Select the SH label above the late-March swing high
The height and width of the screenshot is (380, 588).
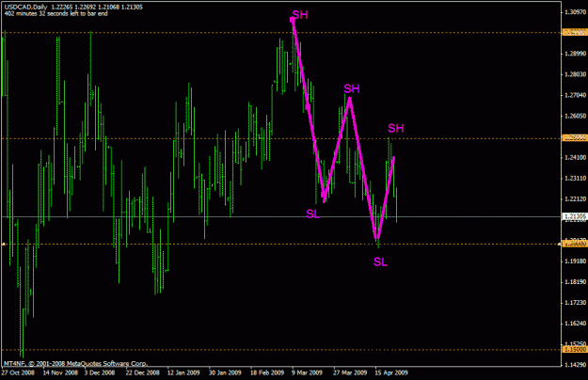point(352,88)
